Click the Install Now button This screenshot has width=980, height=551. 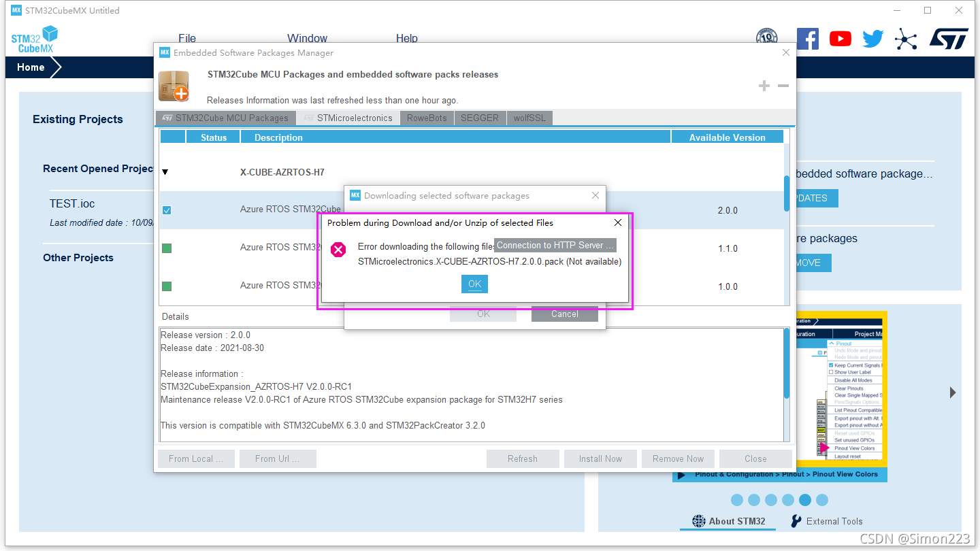(600, 458)
